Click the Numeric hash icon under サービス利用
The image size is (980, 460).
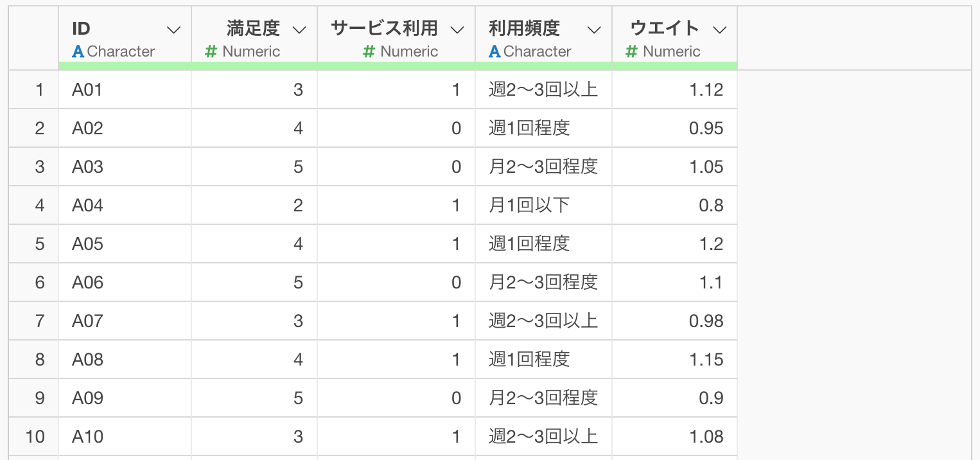[369, 52]
